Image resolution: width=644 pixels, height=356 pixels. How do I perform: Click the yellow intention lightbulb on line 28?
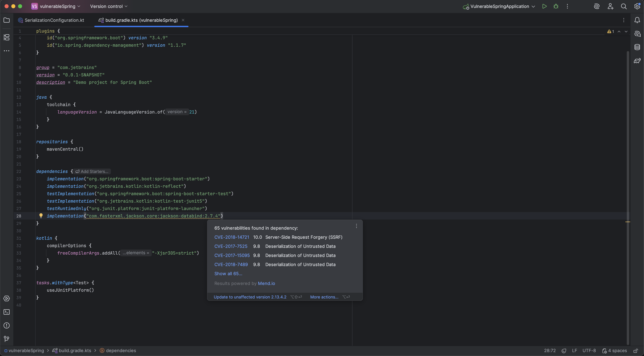(41, 215)
